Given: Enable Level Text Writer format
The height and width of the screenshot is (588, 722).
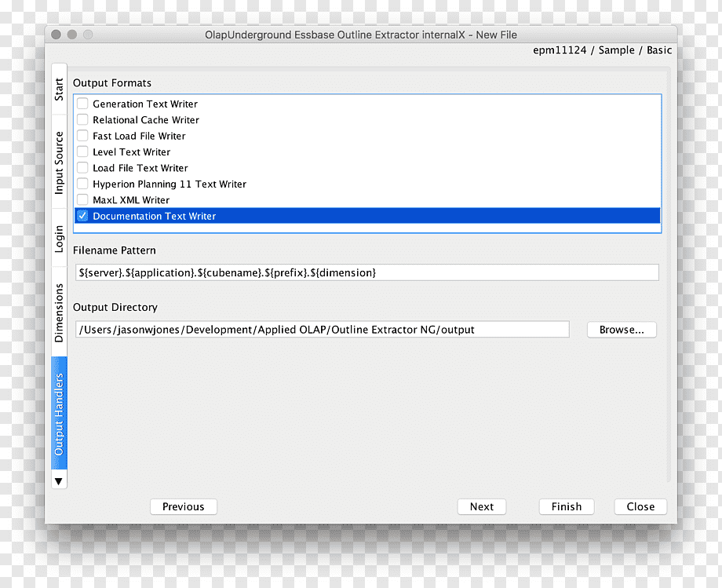Looking at the screenshot, I should [x=82, y=152].
